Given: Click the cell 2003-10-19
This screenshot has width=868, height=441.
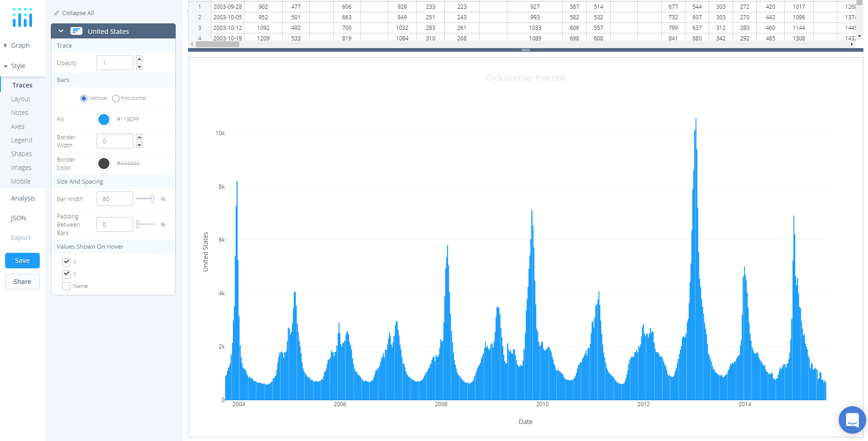Looking at the screenshot, I should pyautogui.click(x=227, y=38).
